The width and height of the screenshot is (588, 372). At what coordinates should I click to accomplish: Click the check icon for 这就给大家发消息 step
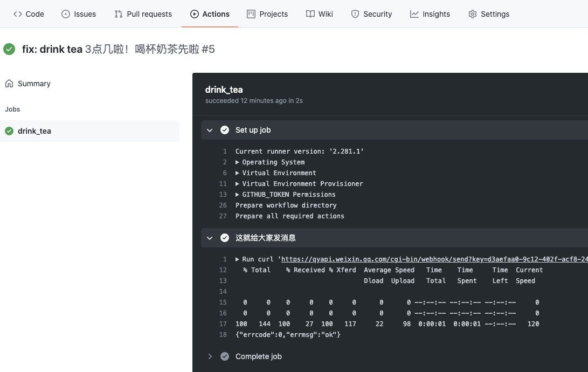pos(225,238)
